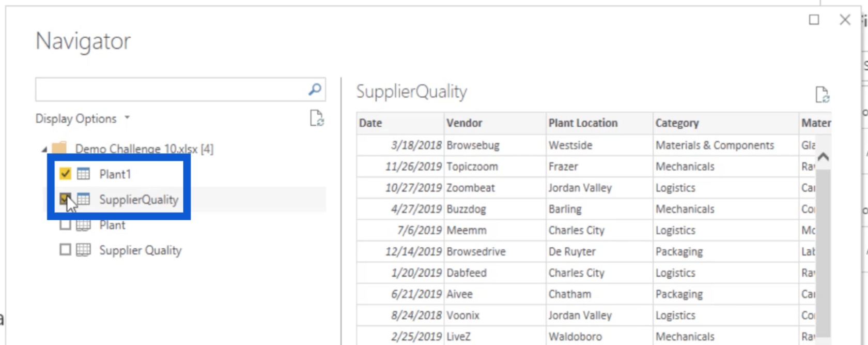Click the Dabfeed vendor cell
Image resolution: width=868 pixels, height=345 pixels.
click(494, 273)
